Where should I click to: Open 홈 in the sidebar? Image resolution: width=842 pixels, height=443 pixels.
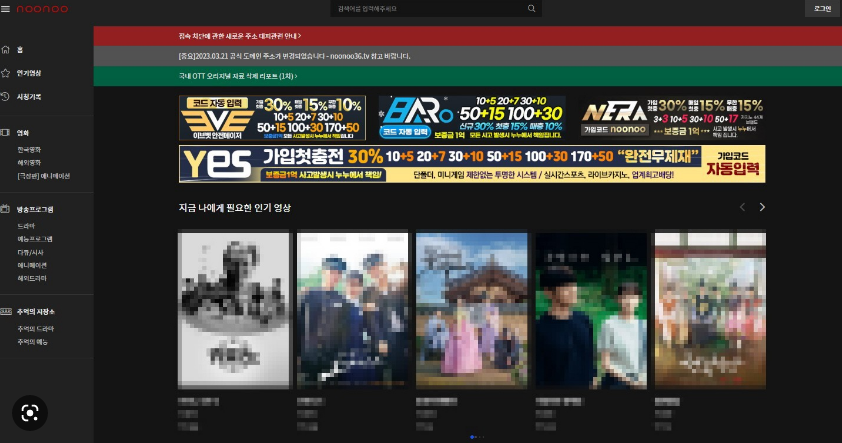[x=20, y=50]
